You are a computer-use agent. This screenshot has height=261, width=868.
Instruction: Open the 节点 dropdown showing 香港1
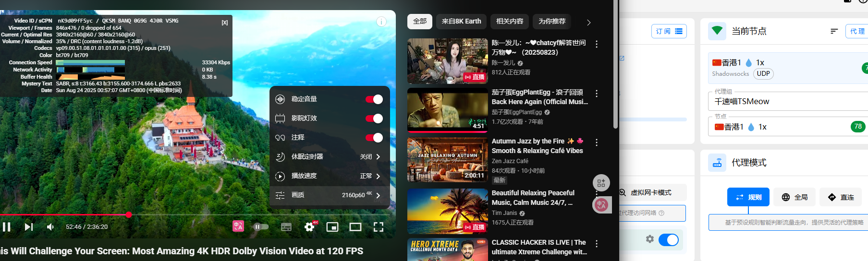pyautogui.click(x=788, y=127)
